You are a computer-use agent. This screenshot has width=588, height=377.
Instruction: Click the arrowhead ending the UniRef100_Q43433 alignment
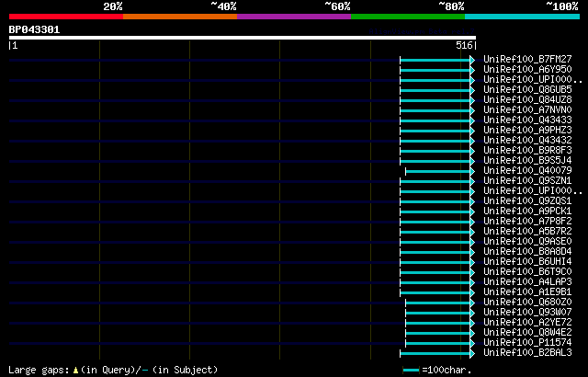pos(472,120)
